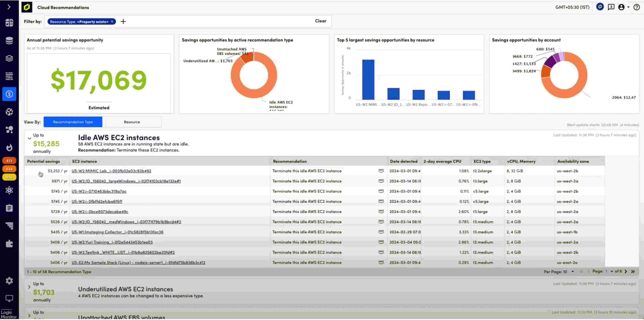This screenshot has width=644, height=320.
Task: Open the Per Page 10 dropdown
Action: (559, 272)
